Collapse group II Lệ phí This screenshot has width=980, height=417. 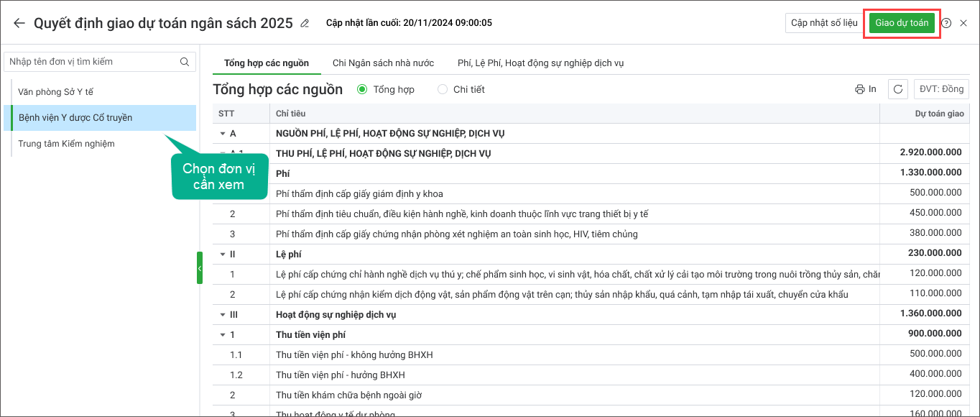pos(223,255)
